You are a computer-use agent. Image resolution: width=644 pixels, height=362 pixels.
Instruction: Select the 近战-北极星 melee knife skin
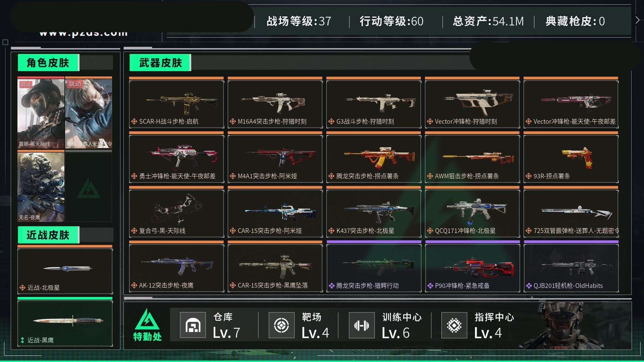click(x=65, y=271)
